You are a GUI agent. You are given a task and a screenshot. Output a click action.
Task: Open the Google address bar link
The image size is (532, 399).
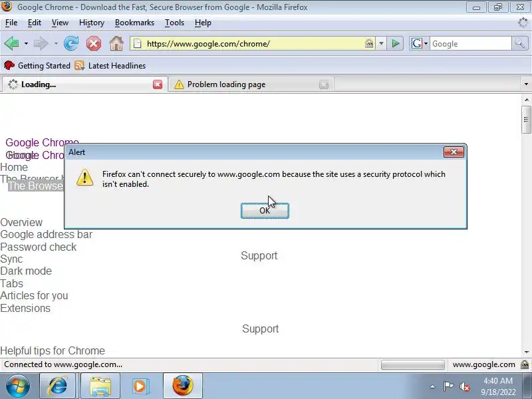coord(46,235)
